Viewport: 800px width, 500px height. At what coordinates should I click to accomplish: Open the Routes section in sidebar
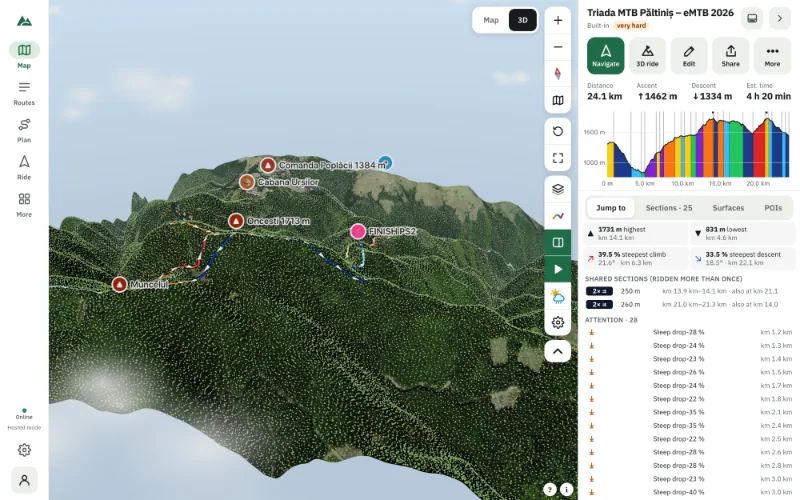24,93
